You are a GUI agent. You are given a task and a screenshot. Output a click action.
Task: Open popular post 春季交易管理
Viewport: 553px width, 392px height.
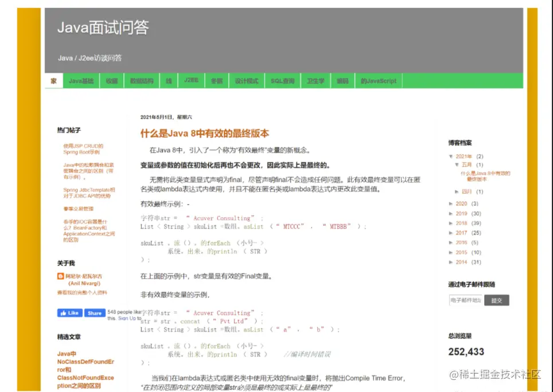(78, 209)
